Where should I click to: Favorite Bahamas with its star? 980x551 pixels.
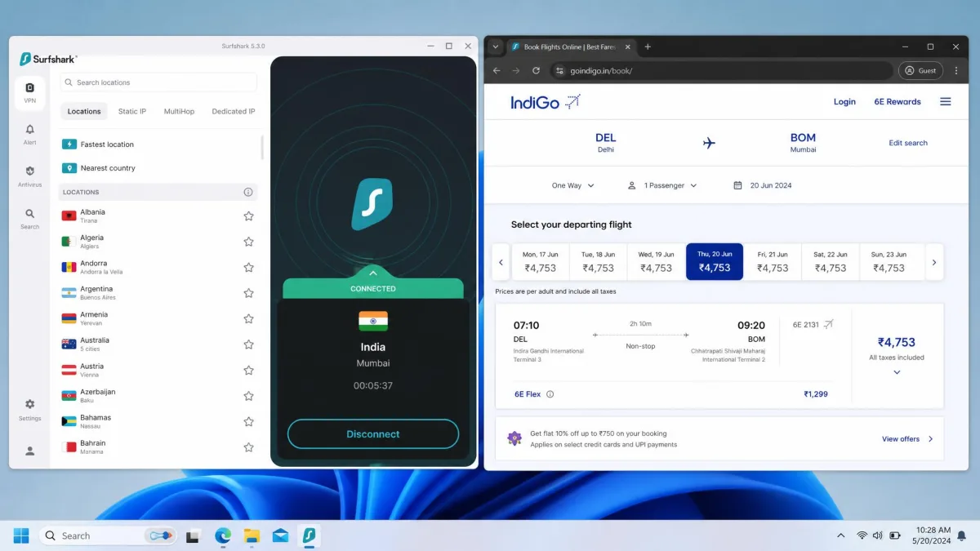[248, 422]
